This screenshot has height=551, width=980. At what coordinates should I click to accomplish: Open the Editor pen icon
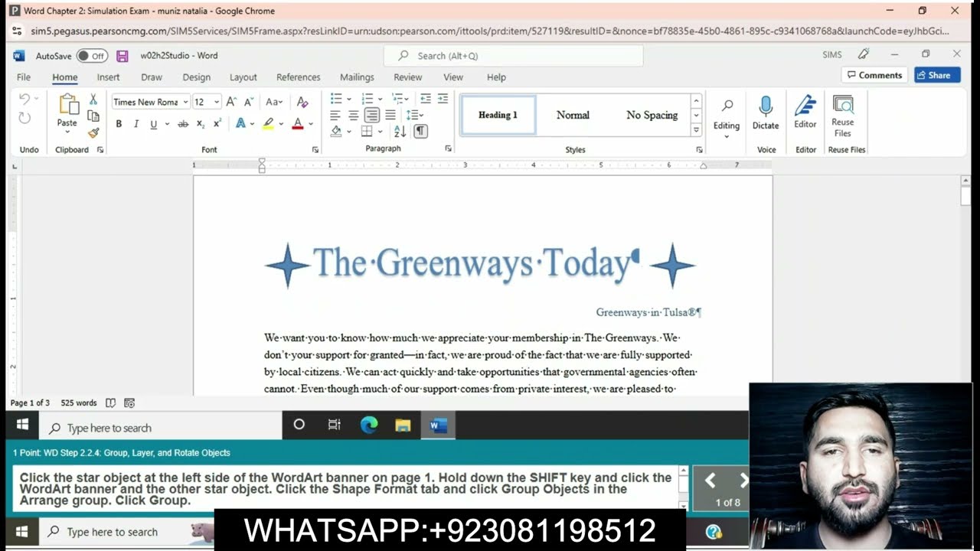[x=805, y=106]
